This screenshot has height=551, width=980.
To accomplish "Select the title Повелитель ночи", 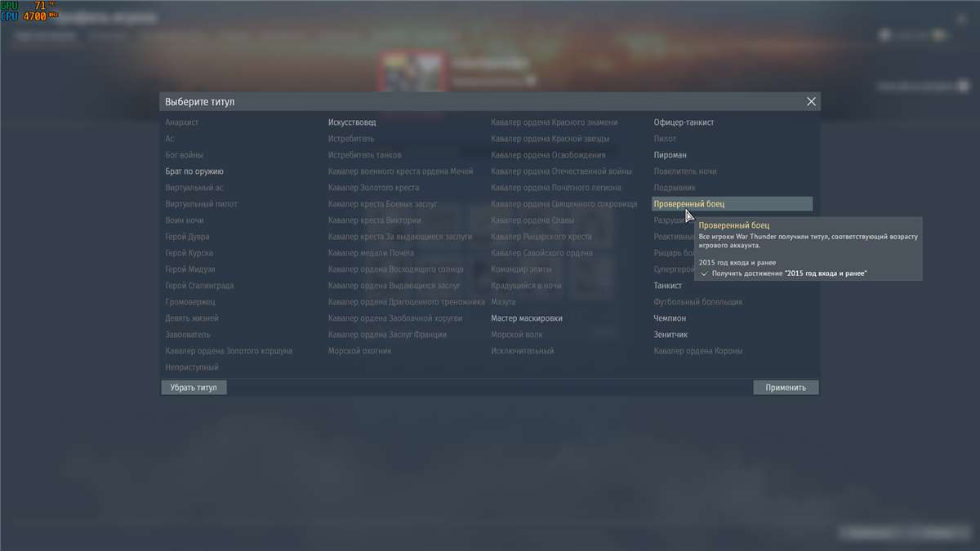I will [685, 171].
